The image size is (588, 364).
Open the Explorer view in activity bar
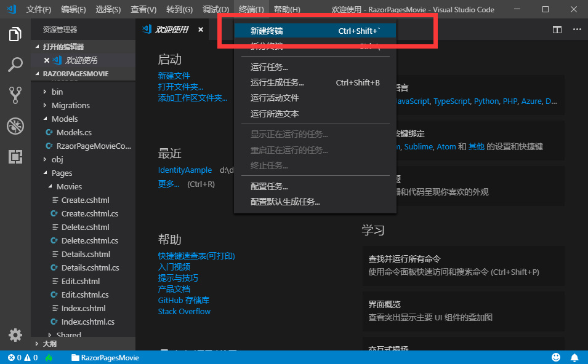pyautogui.click(x=15, y=34)
